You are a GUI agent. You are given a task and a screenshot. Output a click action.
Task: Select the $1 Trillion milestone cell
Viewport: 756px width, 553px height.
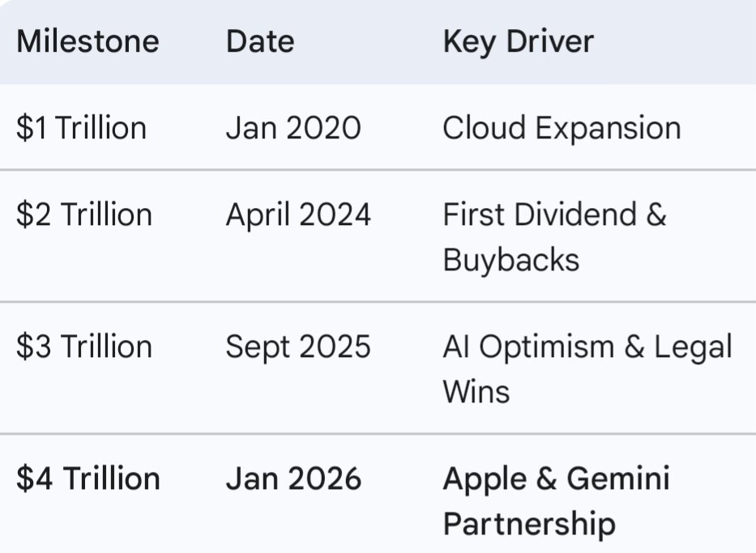pyautogui.click(x=81, y=128)
